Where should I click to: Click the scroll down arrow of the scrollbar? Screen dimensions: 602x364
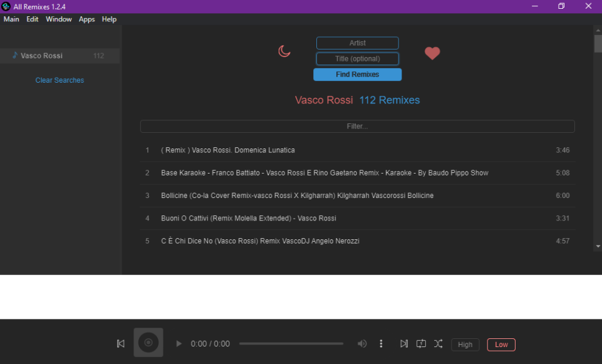tap(598, 246)
